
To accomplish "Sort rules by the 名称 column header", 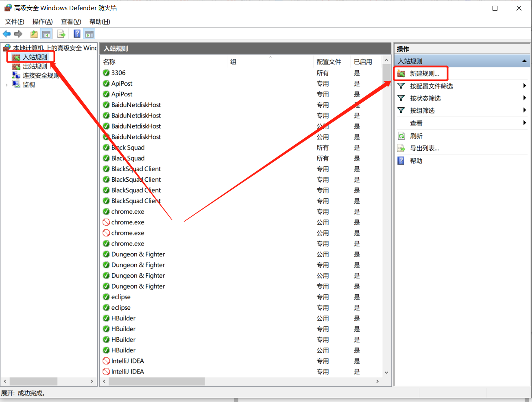I will pyautogui.click(x=164, y=62).
